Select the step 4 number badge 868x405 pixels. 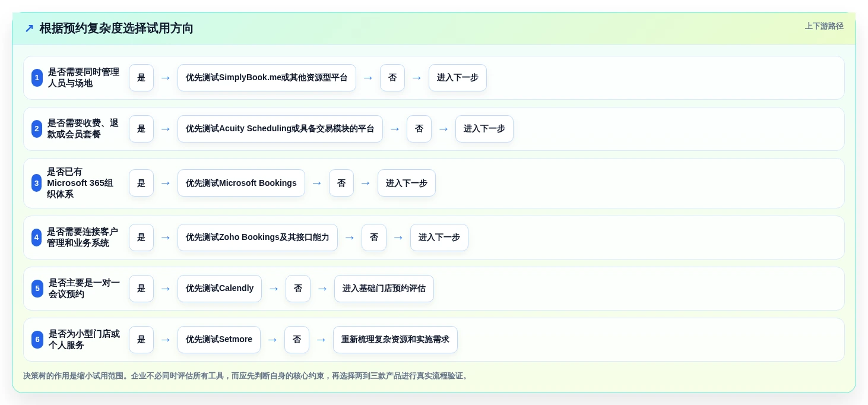[x=37, y=238]
